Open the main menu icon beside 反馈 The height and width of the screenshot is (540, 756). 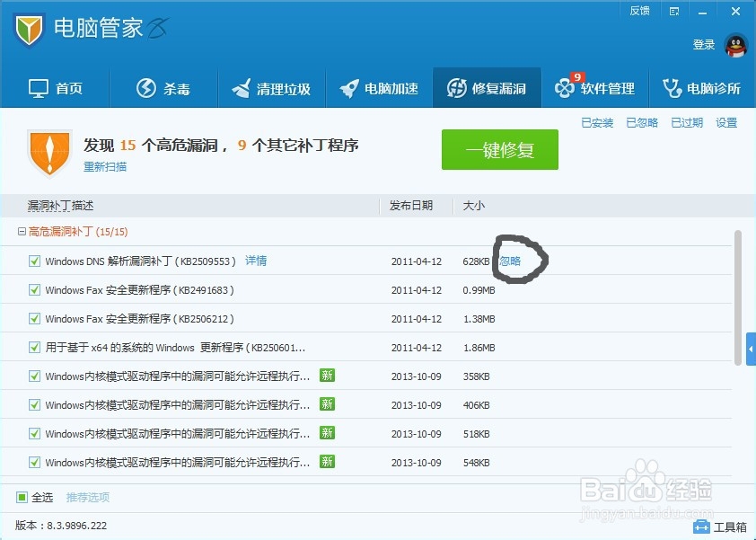pyautogui.click(x=674, y=12)
